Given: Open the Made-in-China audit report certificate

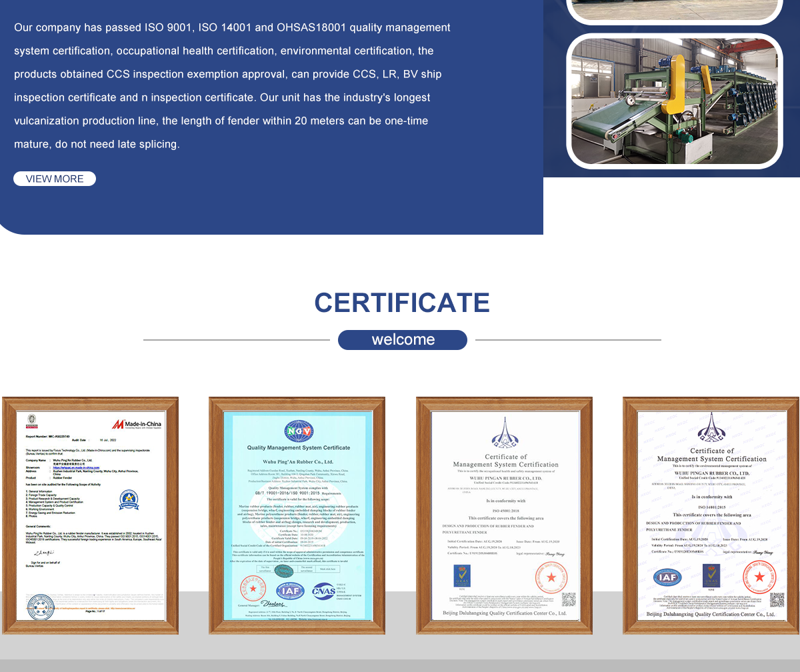Looking at the screenshot, I should click(91, 515).
